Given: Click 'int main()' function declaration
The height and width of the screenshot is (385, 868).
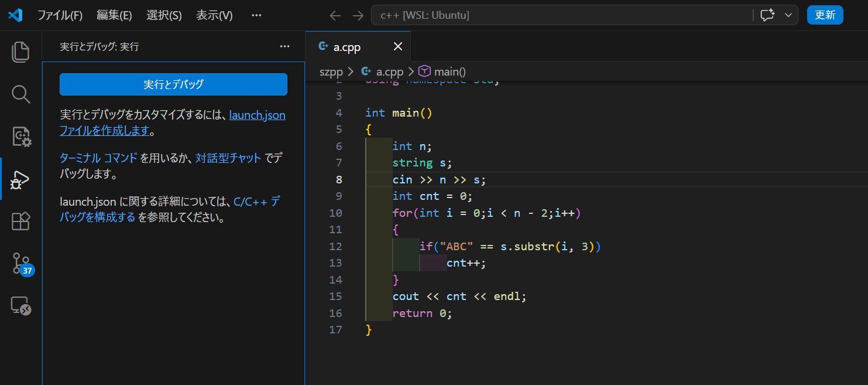Looking at the screenshot, I should pyautogui.click(x=399, y=113).
